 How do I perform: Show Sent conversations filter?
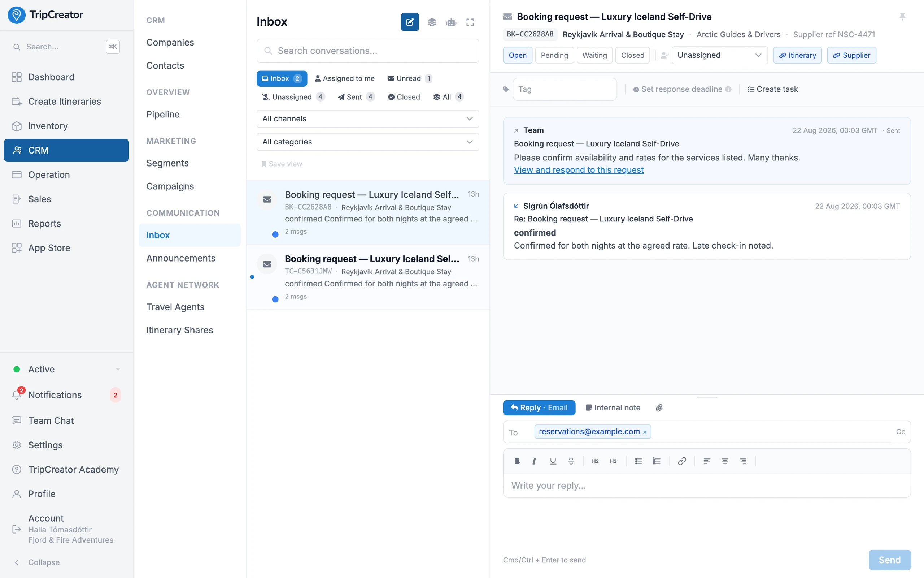(x=356, y=97)
